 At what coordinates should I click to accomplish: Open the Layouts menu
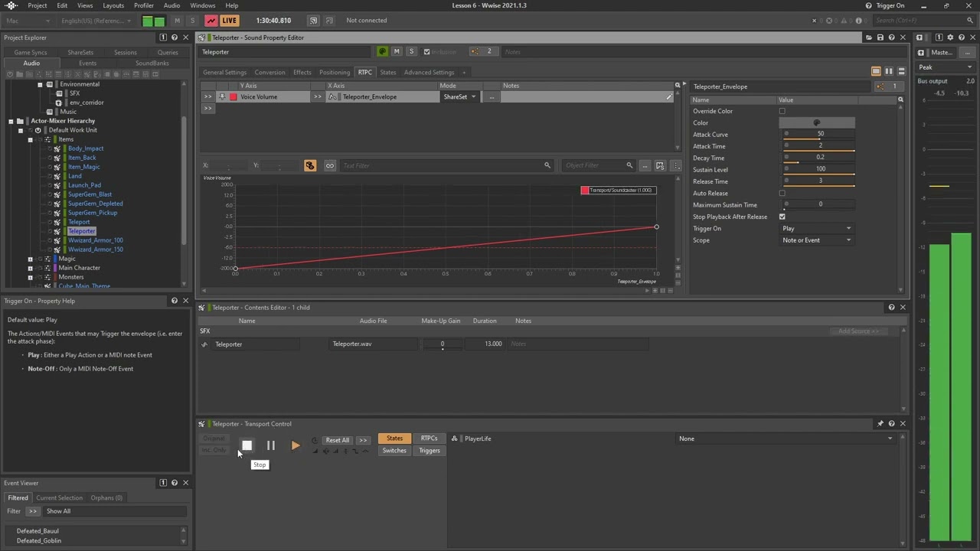tap(113, 5)
